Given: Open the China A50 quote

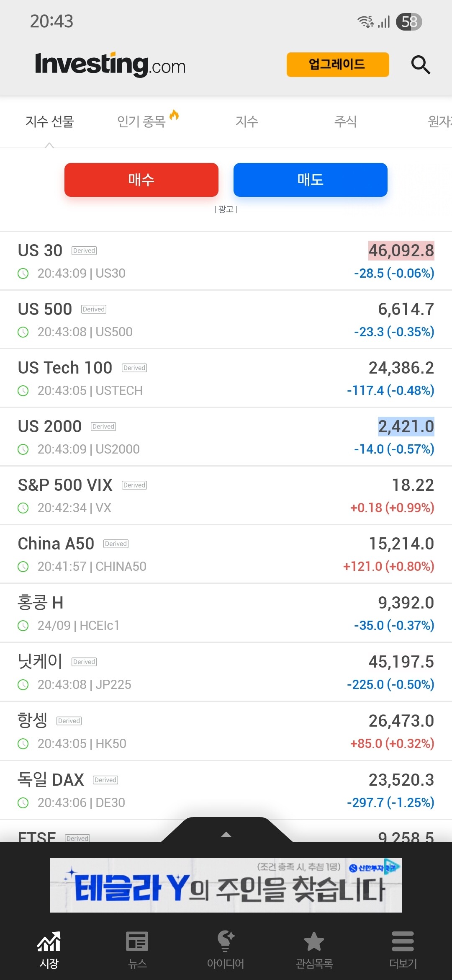Looking at the screenshot, I should (226, 554).
